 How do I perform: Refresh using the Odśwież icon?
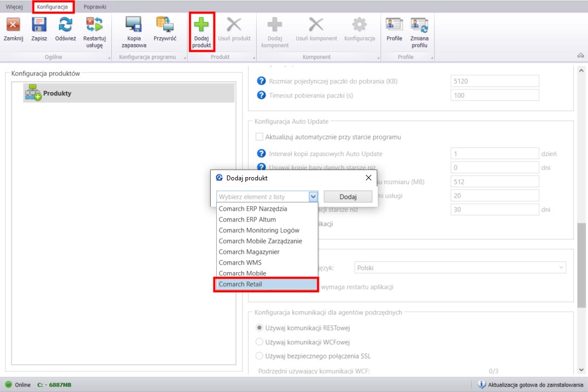pos(65,25)
